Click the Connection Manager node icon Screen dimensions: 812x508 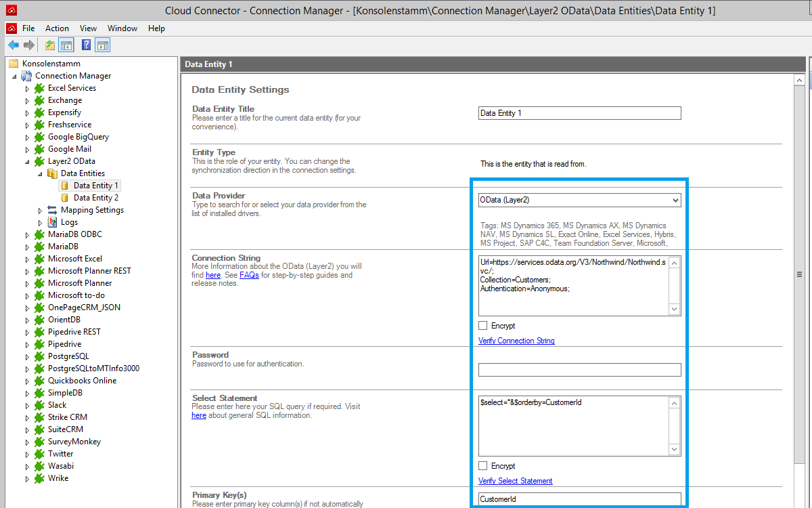coord(27,76)
